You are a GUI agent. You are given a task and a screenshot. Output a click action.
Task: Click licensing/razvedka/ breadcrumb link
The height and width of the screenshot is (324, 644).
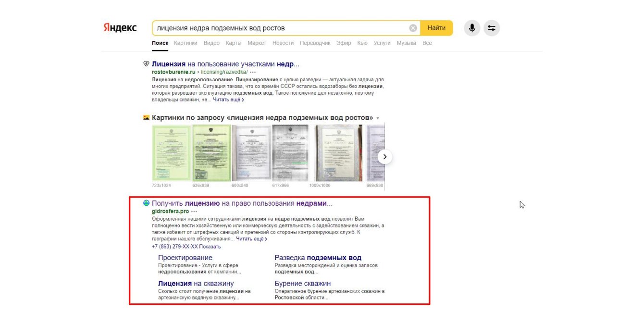point(224,72)
